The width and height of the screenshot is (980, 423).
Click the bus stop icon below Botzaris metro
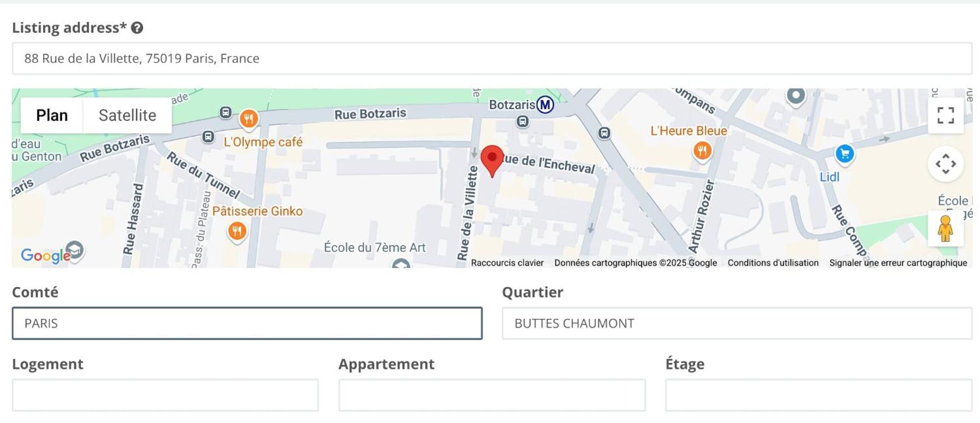tap(523, 121)
